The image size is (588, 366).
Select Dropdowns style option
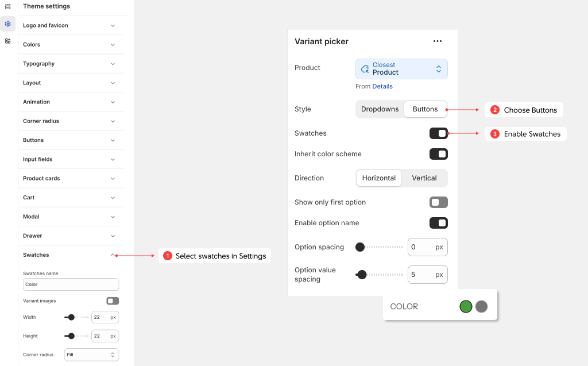coord(380,109)
